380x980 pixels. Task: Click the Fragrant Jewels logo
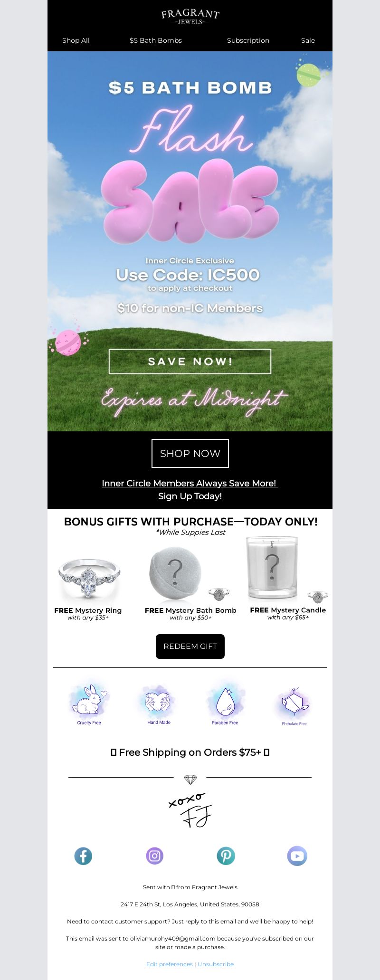[190, 17]
